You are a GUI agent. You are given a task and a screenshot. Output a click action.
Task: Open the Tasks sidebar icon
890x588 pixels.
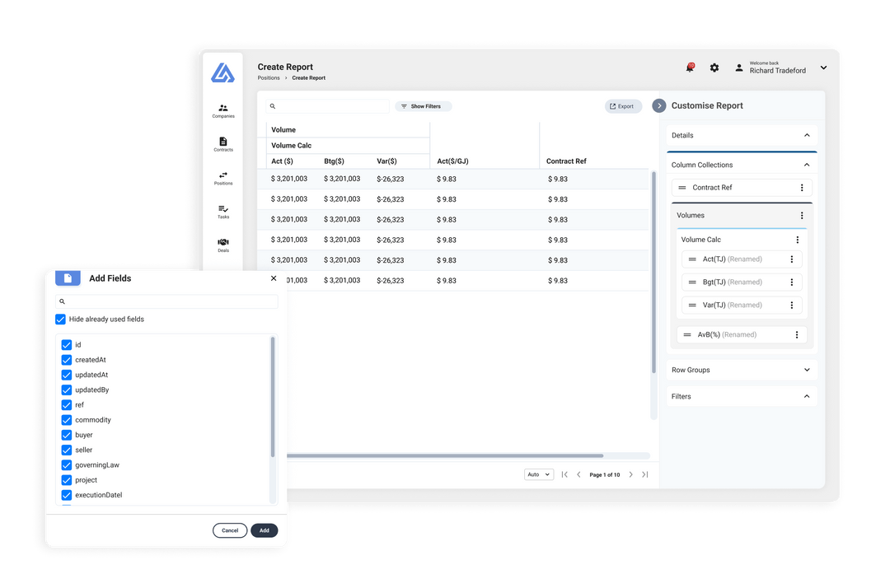click(222, 212)
